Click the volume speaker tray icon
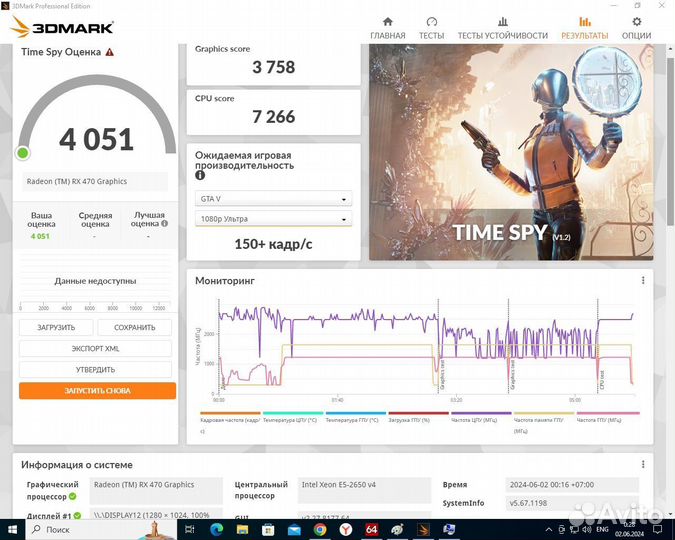The image size is (675, 540). (587, 529)
